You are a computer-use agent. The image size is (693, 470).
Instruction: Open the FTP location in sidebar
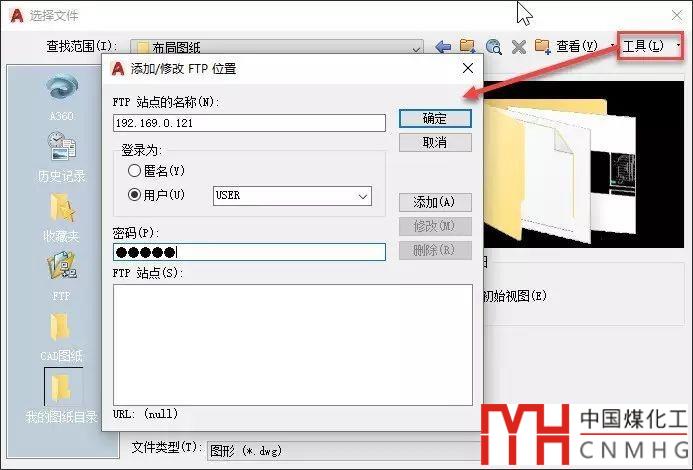pos(62,276)
